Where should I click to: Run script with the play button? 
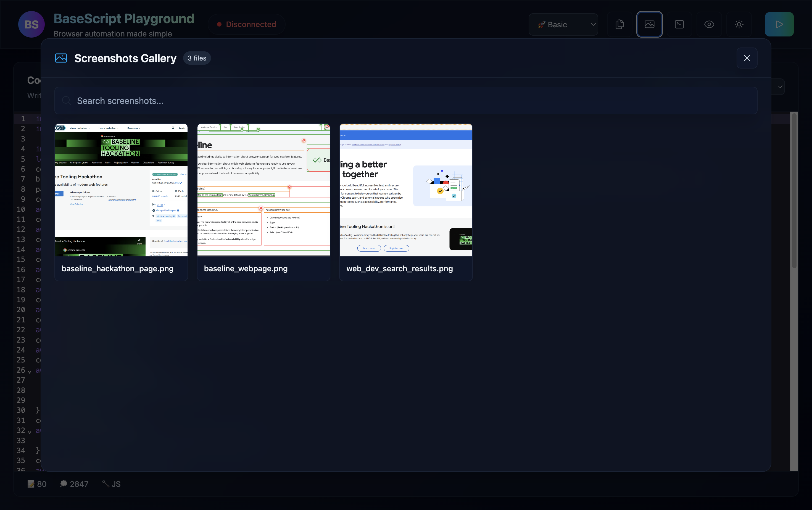pos(779,24)
